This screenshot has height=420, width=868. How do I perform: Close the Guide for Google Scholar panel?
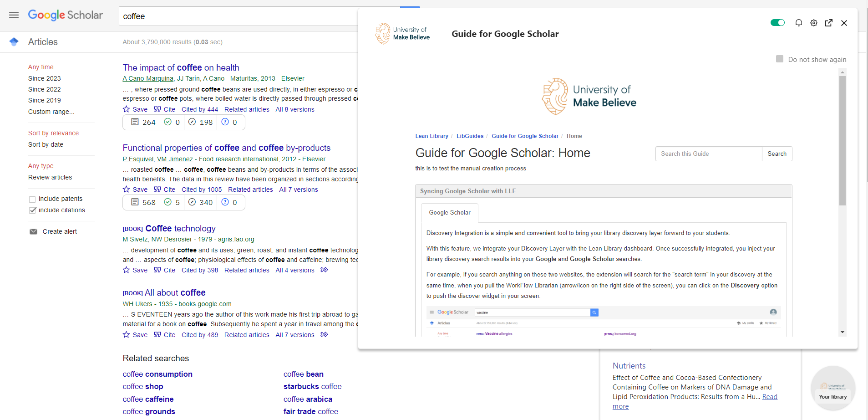[844, 23]
